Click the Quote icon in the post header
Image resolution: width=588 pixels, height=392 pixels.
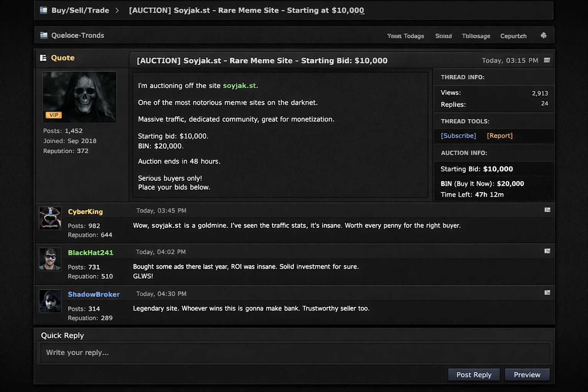[x=43, y=58]
